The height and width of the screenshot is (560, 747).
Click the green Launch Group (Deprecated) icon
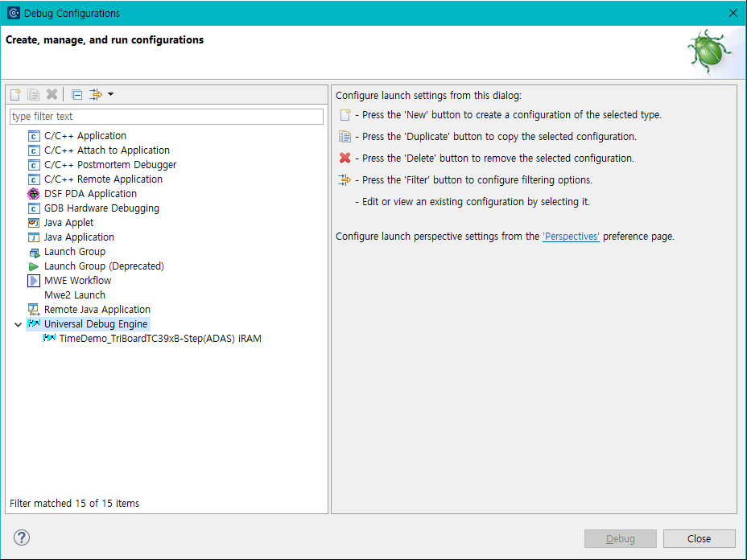tap(33, 266)
